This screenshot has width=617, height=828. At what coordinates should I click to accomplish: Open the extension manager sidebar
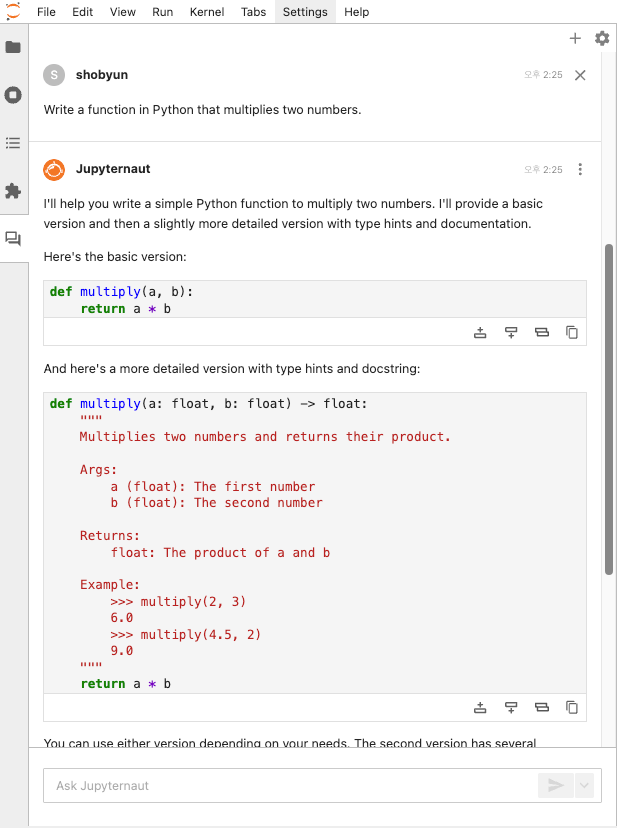coord(14,190)
